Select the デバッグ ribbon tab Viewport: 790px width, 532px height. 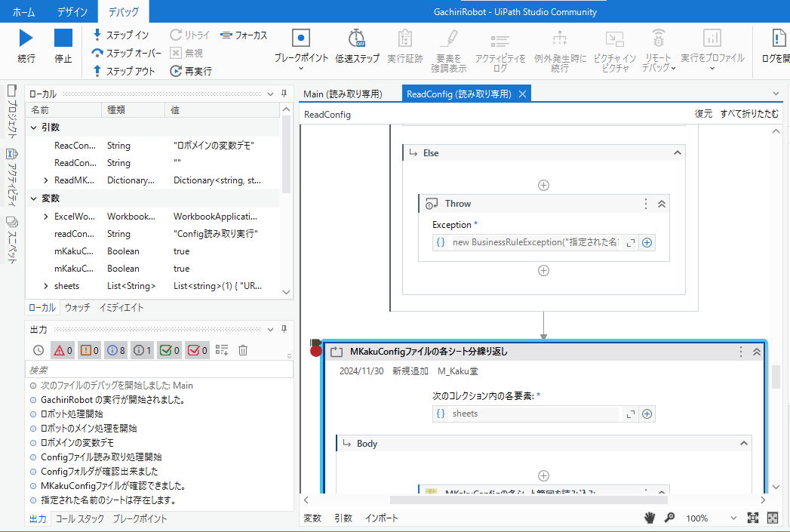pos(123,11)
